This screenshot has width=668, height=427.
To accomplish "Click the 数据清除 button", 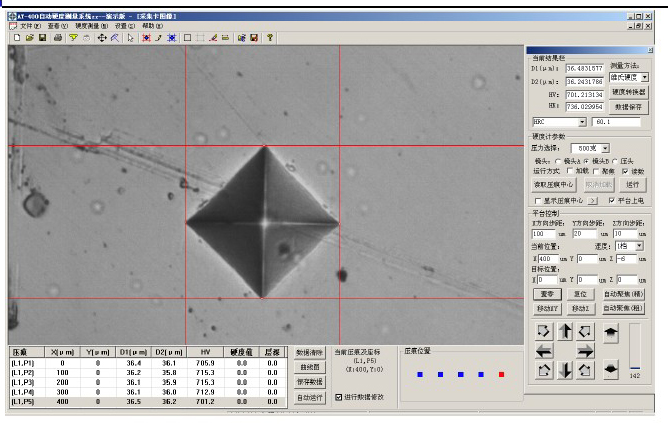I will coord(310,353).
